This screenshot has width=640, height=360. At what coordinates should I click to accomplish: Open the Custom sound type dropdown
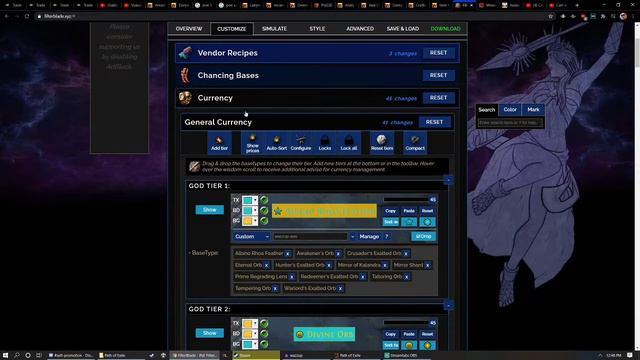click(x=251, y=236)
